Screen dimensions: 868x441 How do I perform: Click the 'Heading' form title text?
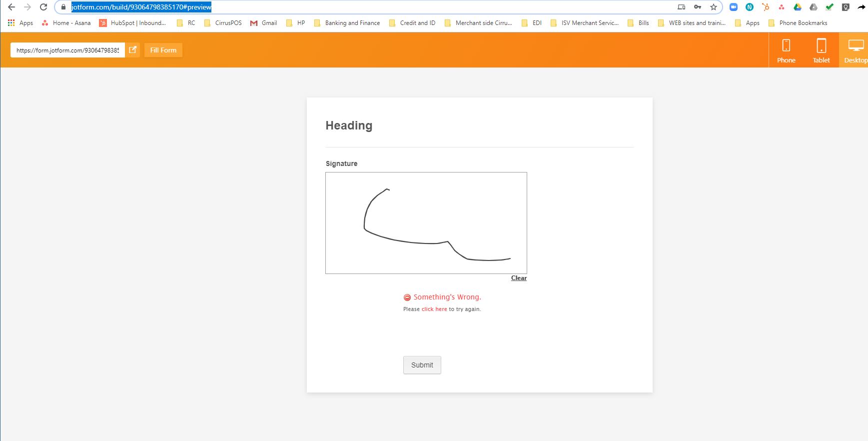point(349,125)
